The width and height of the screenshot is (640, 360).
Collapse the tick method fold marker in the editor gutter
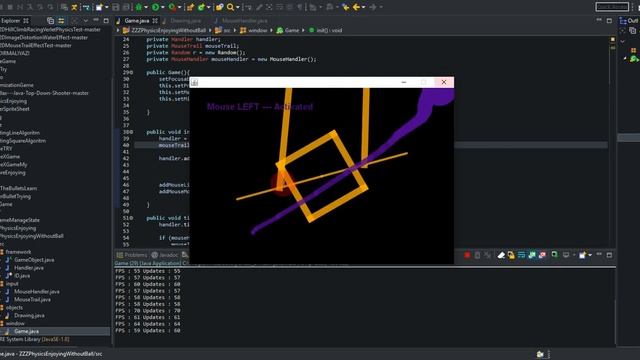tap(131, 218)
